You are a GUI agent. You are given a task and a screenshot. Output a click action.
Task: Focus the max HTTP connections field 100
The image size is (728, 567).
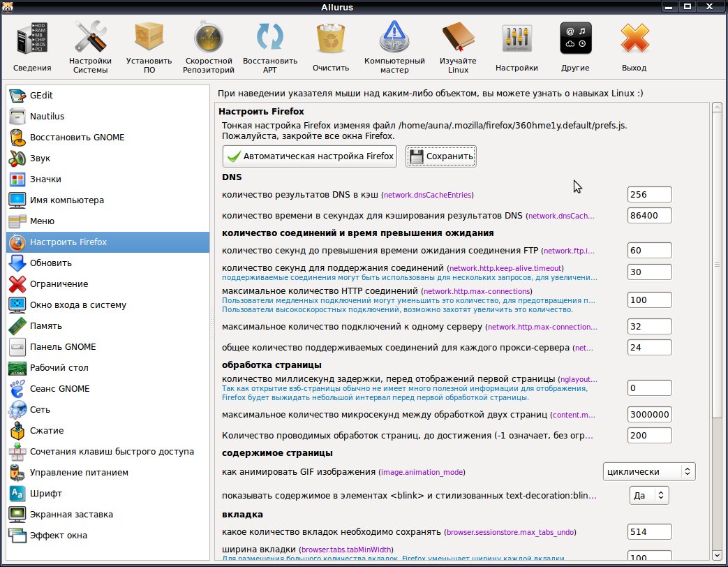pyautogui.click(x=649, y=300)
